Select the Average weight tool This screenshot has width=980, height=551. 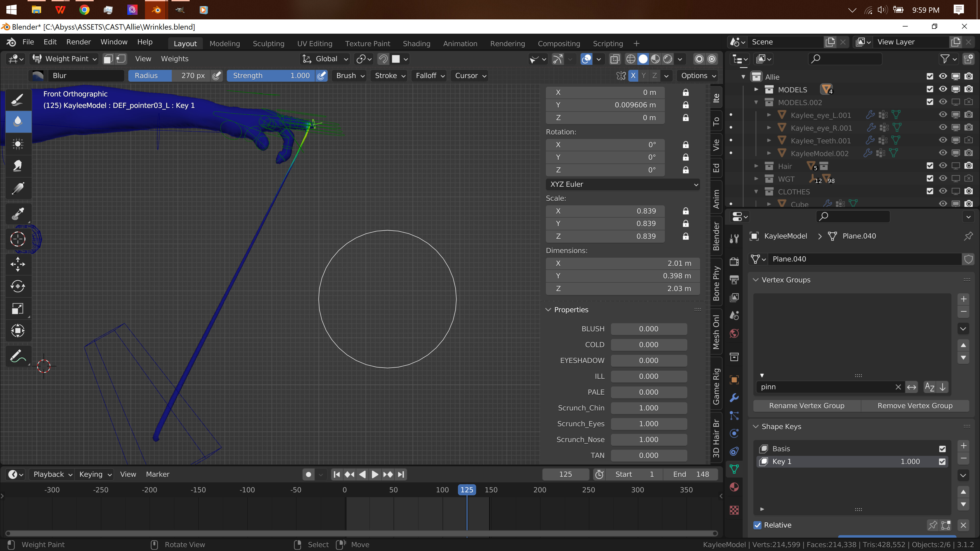(18, 144)
